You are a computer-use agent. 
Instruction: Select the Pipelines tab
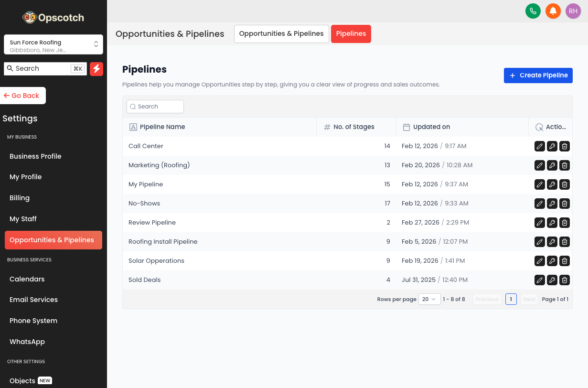pyautogui.click(x=351, y=34)
